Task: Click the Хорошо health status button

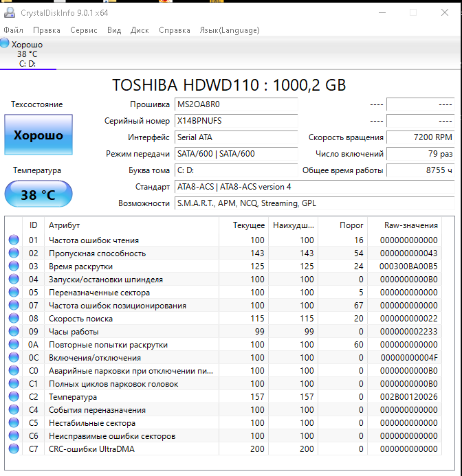Action: click(x=38, y=135)
